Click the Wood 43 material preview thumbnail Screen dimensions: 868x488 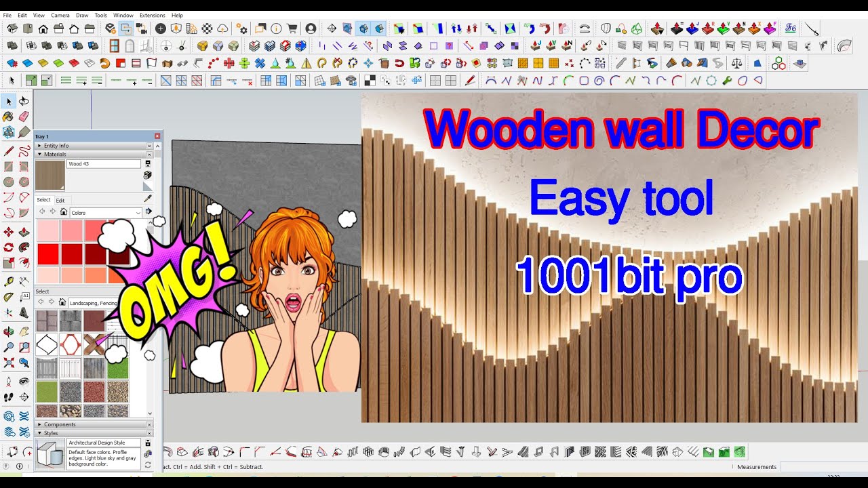tap(50, 175)
